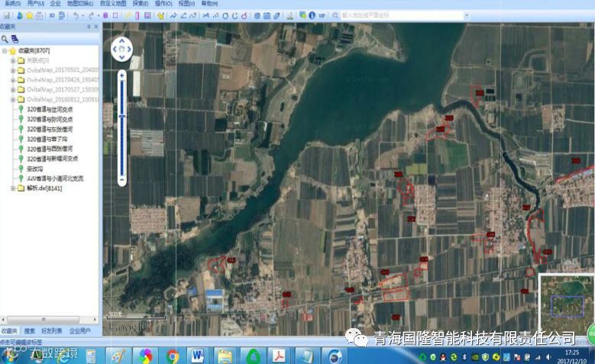Pan map up with compass arrow
Image resolution: width=595 pixels, height=364 pixels.
pos(121,40)
